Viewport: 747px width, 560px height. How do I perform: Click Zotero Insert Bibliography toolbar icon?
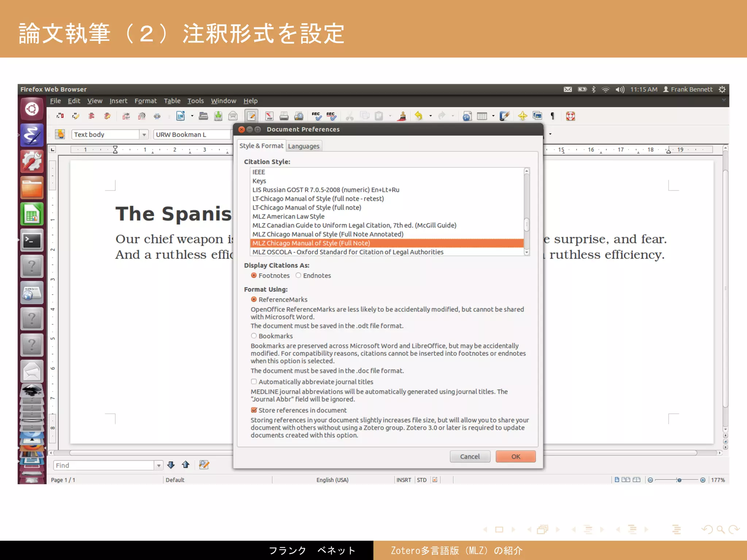pos(92,116)
